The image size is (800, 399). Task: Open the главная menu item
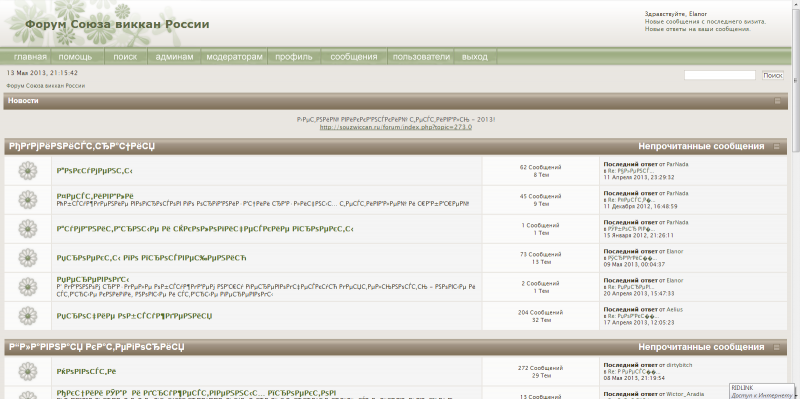coord(30,57)
